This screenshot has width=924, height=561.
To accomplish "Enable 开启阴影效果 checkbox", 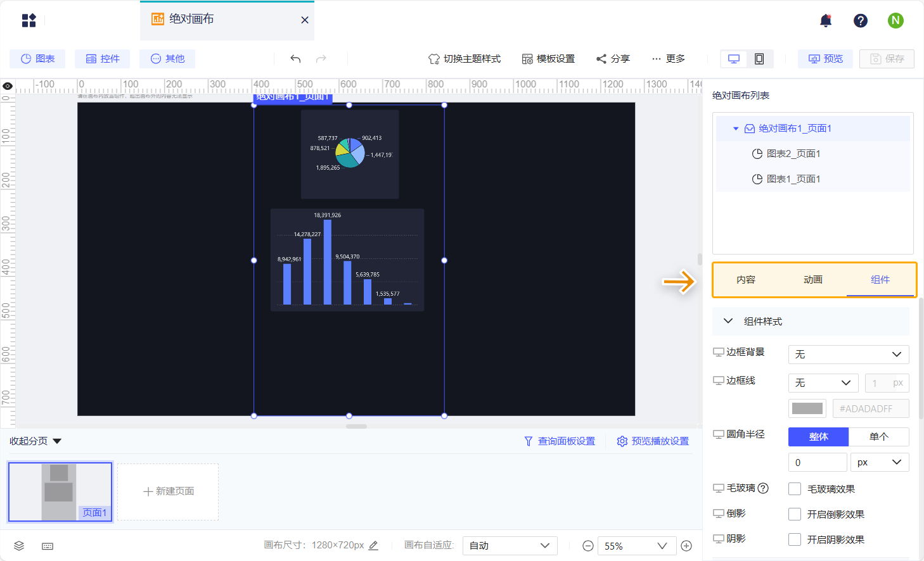I will (795, 539).
